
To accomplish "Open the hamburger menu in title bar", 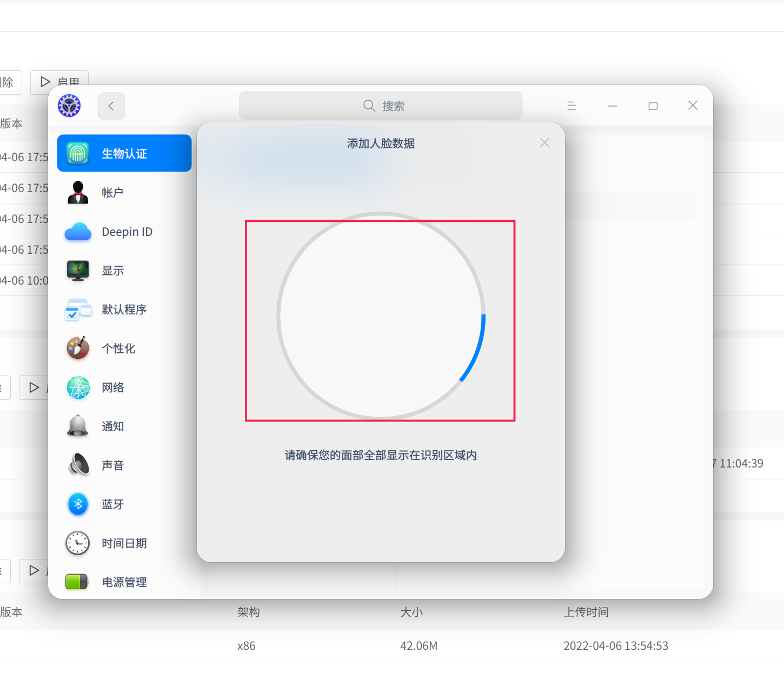I will [x=572, y=106].
